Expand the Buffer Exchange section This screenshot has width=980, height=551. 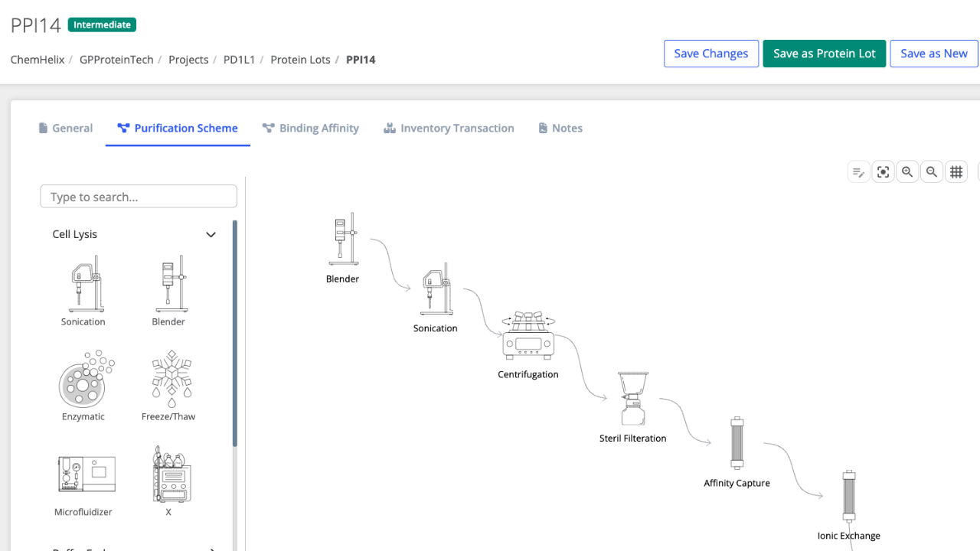[x=211, y=548]
